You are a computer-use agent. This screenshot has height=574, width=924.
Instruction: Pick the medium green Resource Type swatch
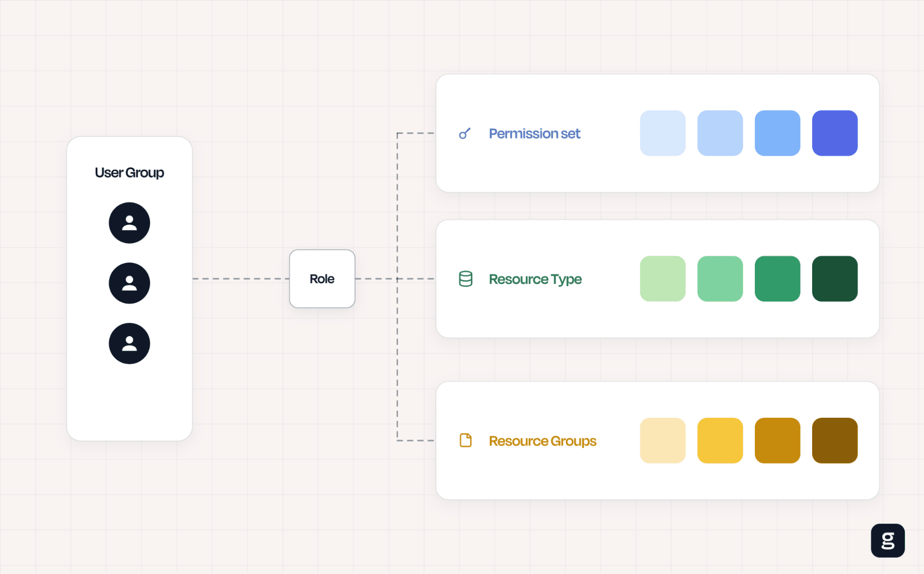click(777, 279)
